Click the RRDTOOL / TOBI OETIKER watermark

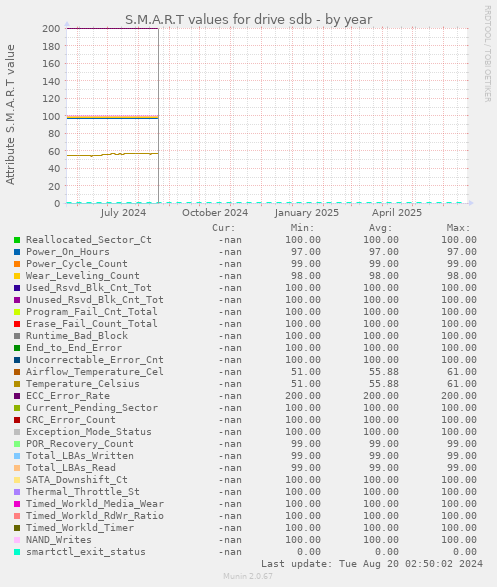(x=488, y=54)
